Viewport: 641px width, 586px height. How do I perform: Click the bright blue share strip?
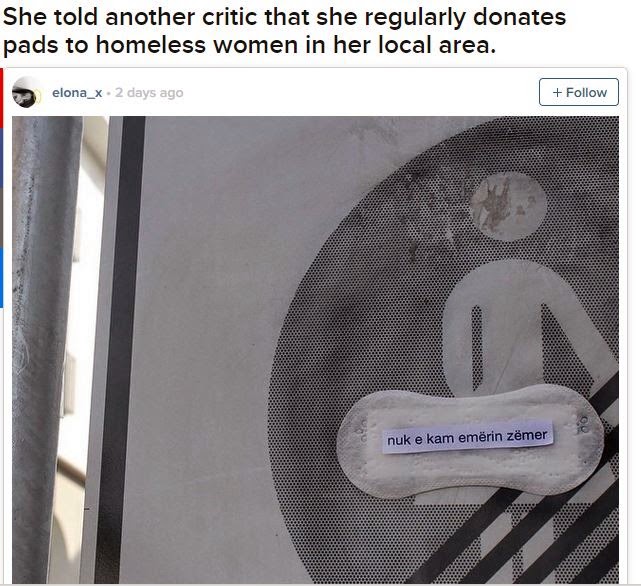[1, 278]
